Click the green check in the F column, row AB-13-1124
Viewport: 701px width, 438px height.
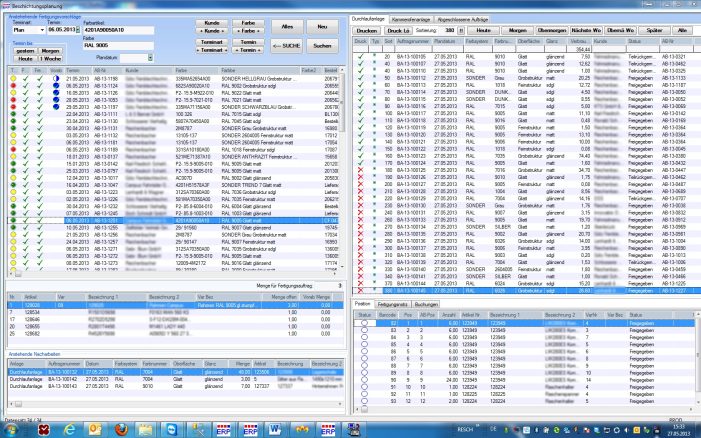[25, 86]
